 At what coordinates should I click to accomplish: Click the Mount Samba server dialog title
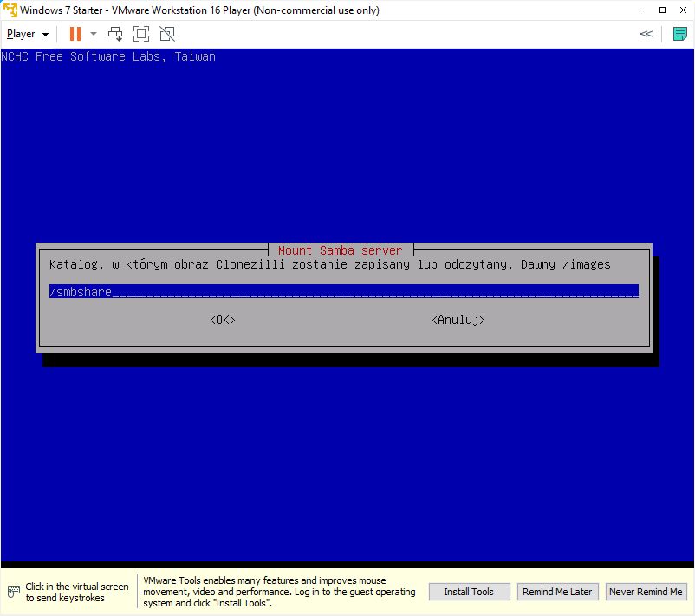340,250
